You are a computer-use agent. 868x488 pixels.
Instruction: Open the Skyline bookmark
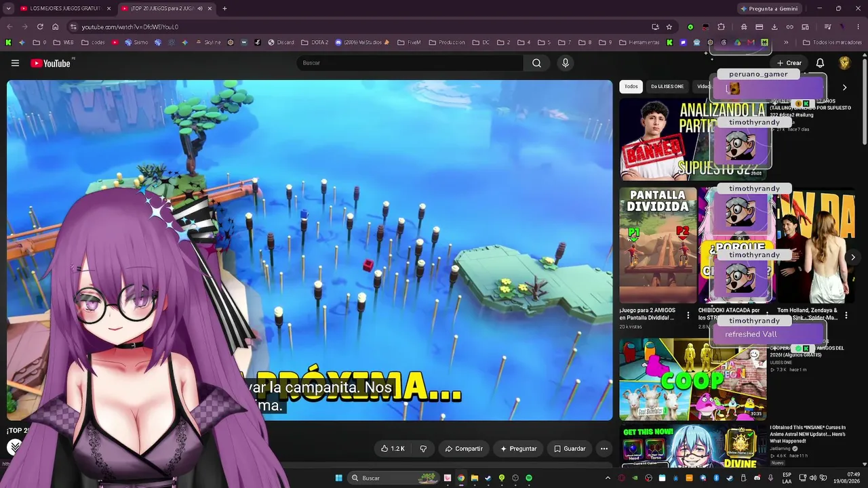coord(208,42)
